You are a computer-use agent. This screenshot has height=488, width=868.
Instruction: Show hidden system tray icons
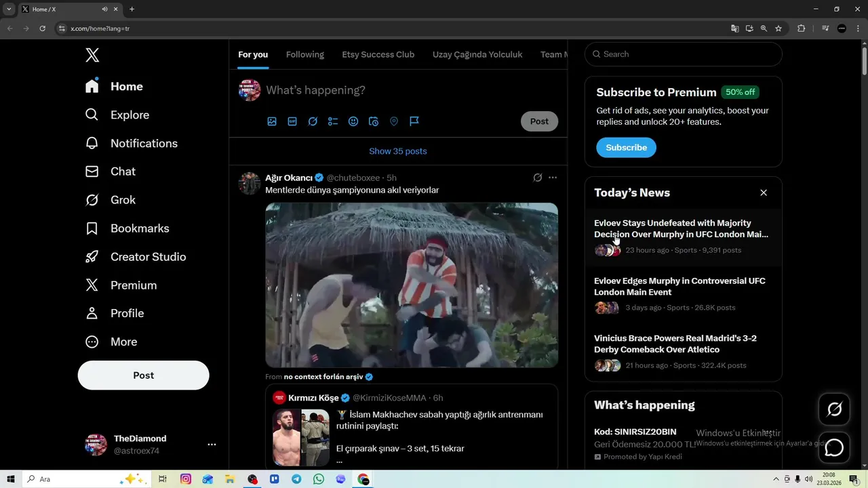776,479
